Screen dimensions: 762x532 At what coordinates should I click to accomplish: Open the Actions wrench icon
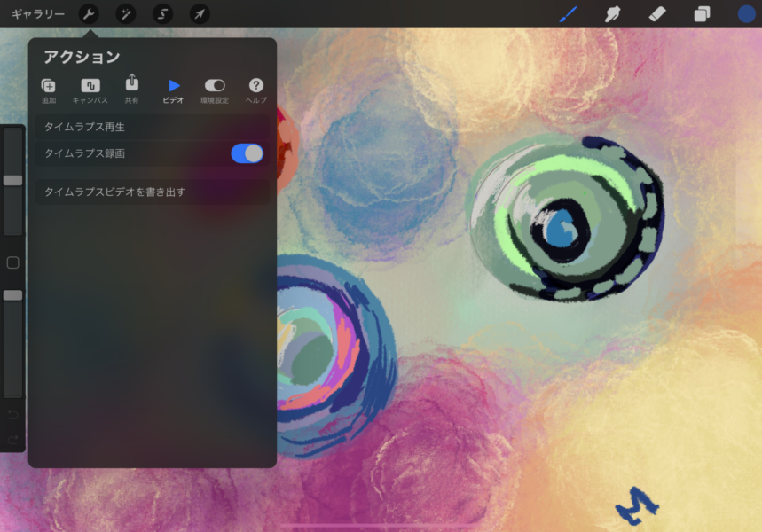coord(89,14)
